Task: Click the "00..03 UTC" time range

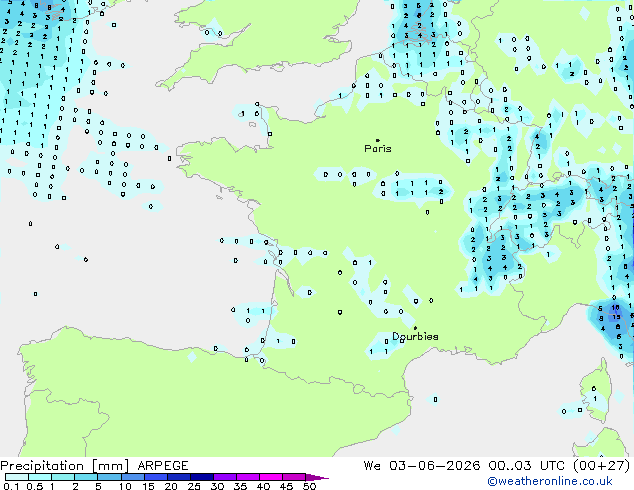Action: [x=526, y=466]
